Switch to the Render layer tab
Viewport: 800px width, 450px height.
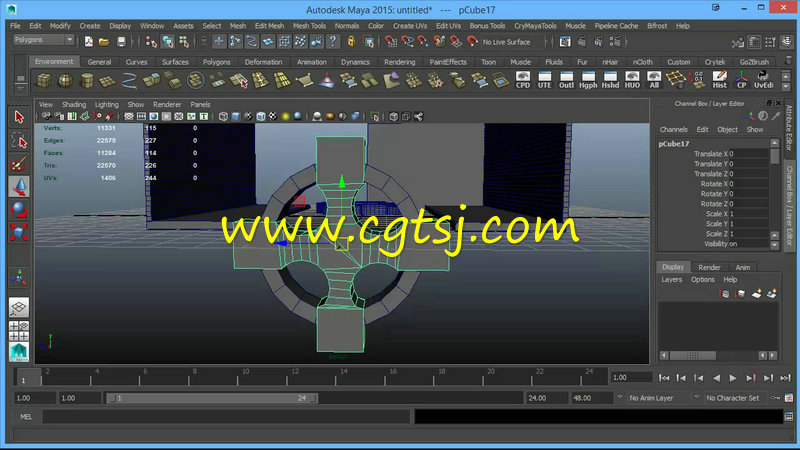[709, 267]
